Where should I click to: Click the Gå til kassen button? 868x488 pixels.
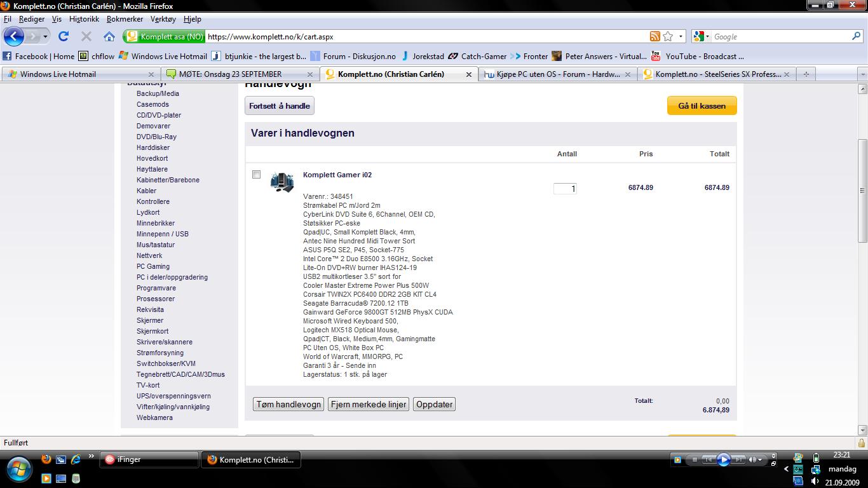(x=702, y=105)
